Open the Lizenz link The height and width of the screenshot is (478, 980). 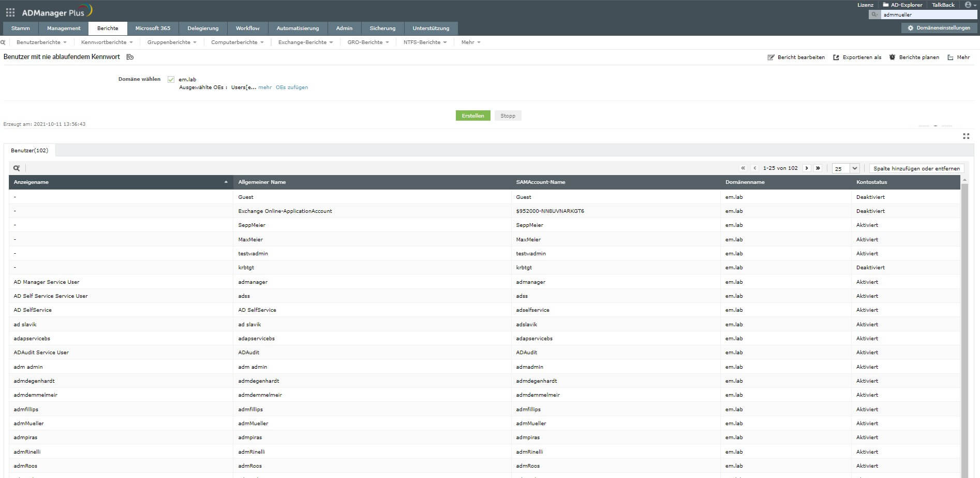[x=865, y=5]
